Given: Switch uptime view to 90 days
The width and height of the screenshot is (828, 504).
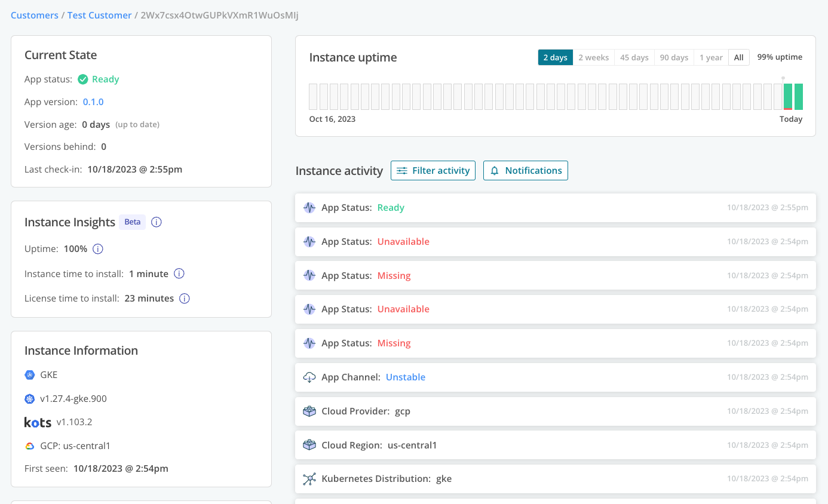Looking at the screenshot, I should point(674,57).
